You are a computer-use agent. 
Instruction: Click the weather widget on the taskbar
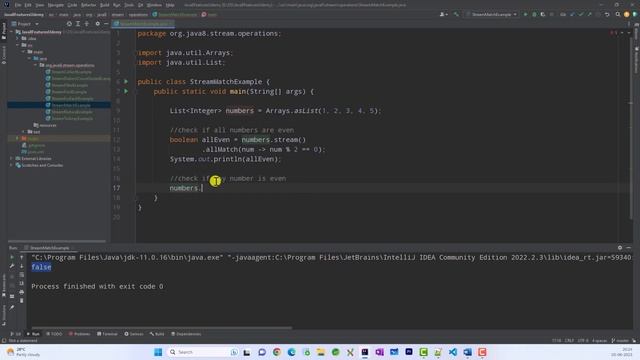24,352
